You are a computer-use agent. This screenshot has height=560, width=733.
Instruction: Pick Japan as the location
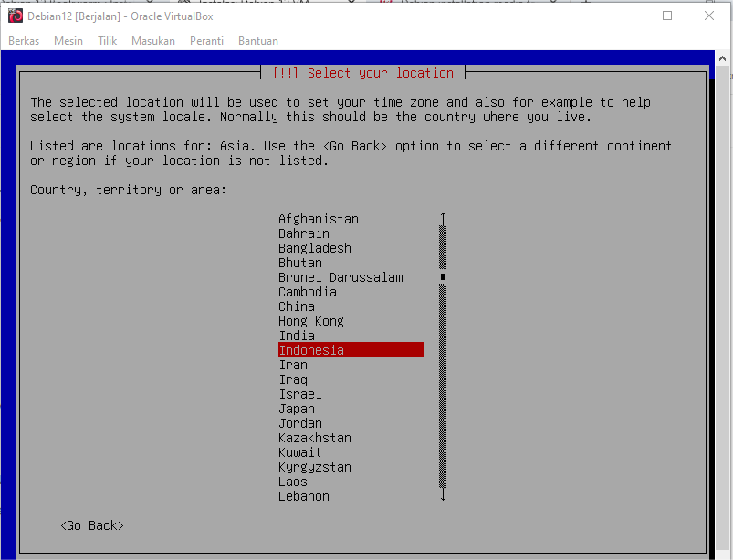tap(297, 409)
